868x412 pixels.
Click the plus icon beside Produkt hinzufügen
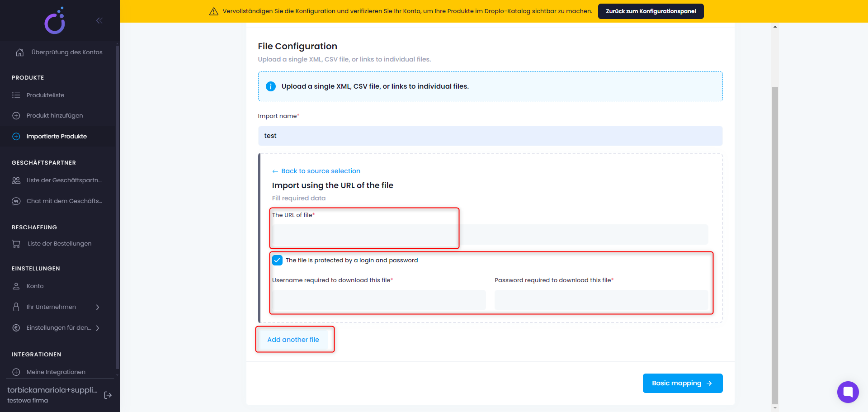pyautogui.click(x=16, y=116)
